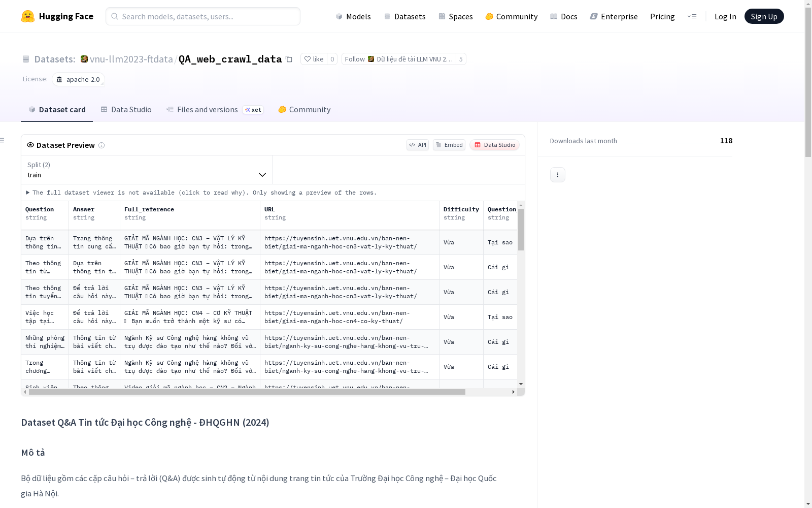Click the table's vertical scrollbar thumb
Screen dimensions: 812x508
pyautogui.click(x=521, y=229)
